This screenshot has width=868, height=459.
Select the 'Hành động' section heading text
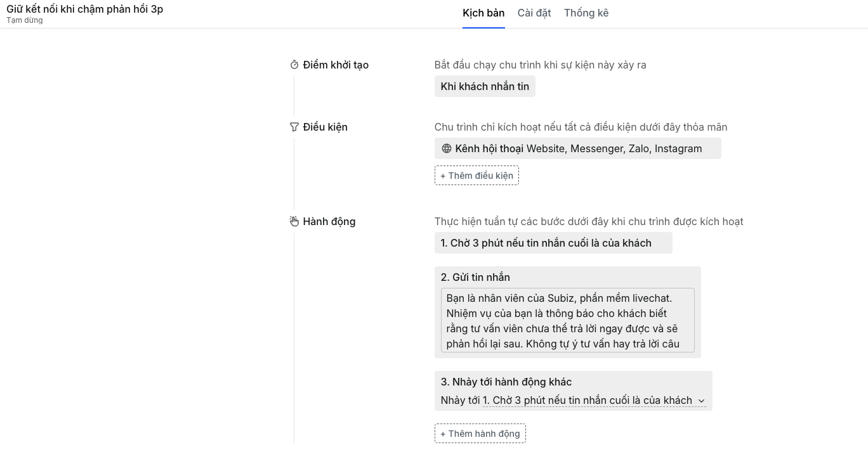(329, 221)
